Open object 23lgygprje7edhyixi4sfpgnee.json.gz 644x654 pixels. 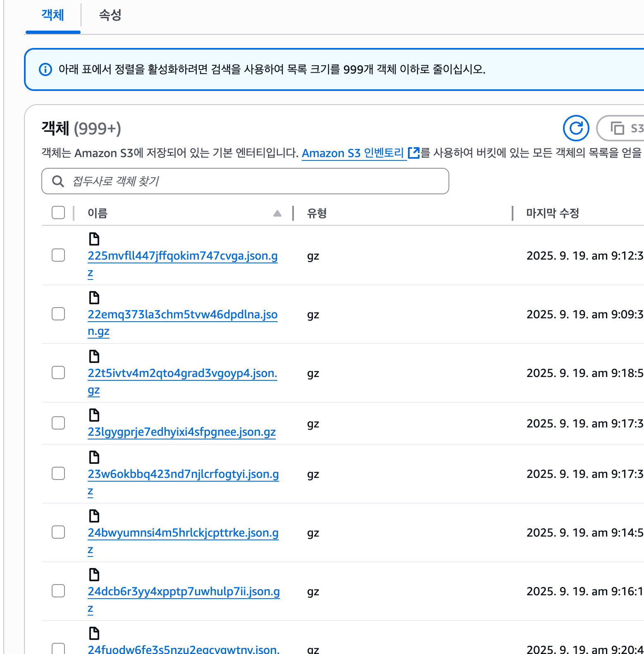(x=181, y=432)
